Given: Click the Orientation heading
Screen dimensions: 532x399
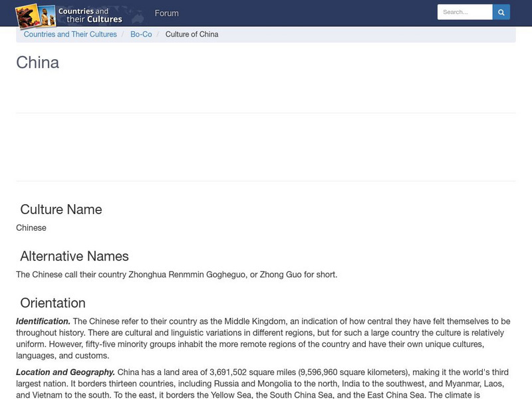Looking at the screenshot, I should (53, 303).
